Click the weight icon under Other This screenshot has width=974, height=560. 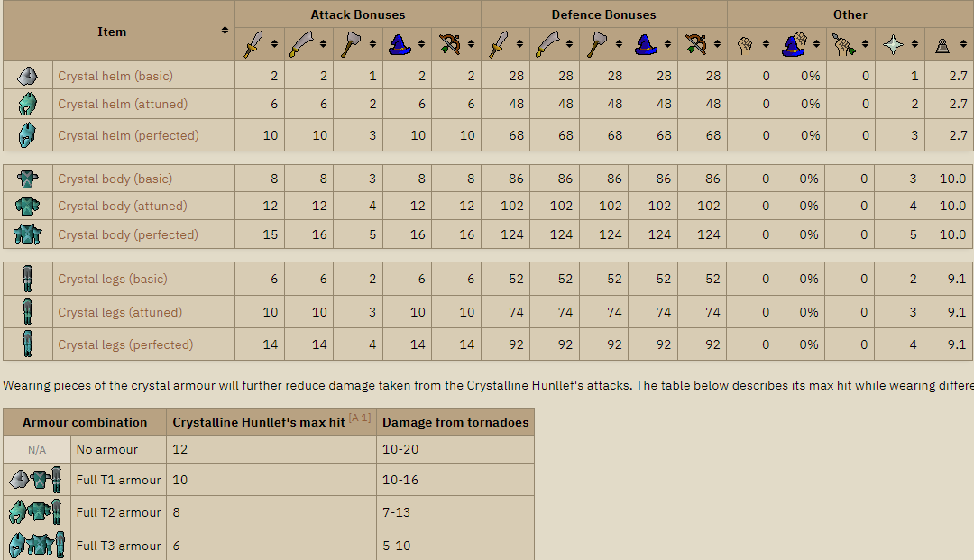pos(942,45)
